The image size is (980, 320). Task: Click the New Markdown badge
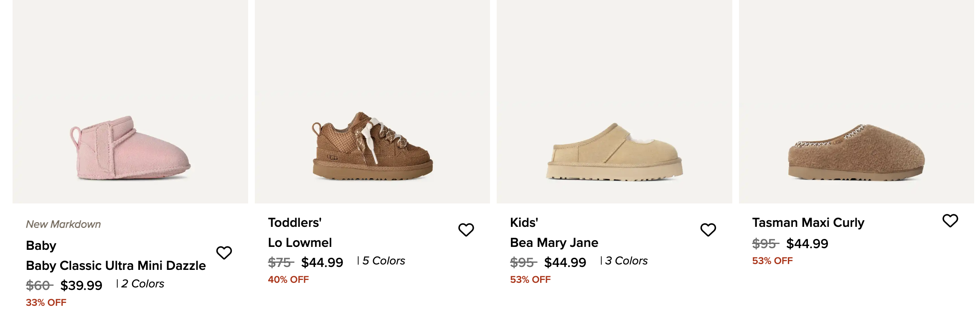click(x=63, y=224)
